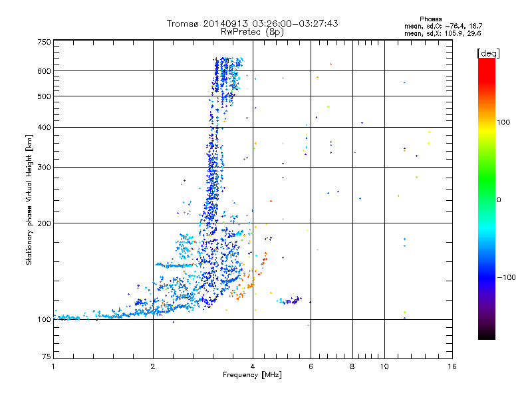Click the orange-red echo cluster near 4 MHz
Image resolution: width=532 pixels, height=399 pixels.
tap(248, 277)
